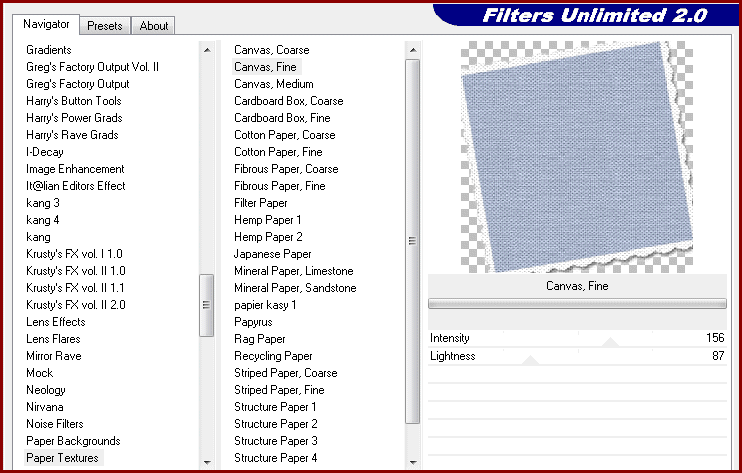Select the Lens Flares category
The image size is (742, 473).
53,340
